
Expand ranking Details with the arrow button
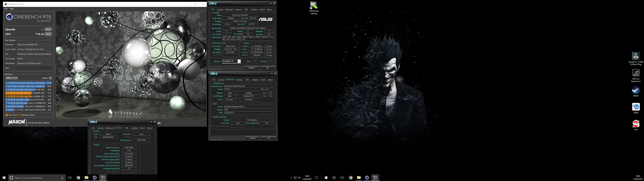pyautogui.click(x=50, y=78)
